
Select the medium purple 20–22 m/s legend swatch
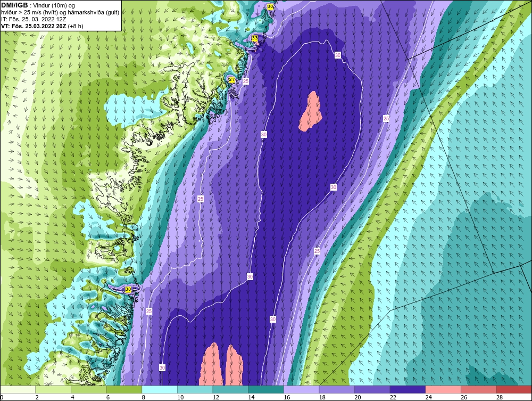click(x=372, y=389)
